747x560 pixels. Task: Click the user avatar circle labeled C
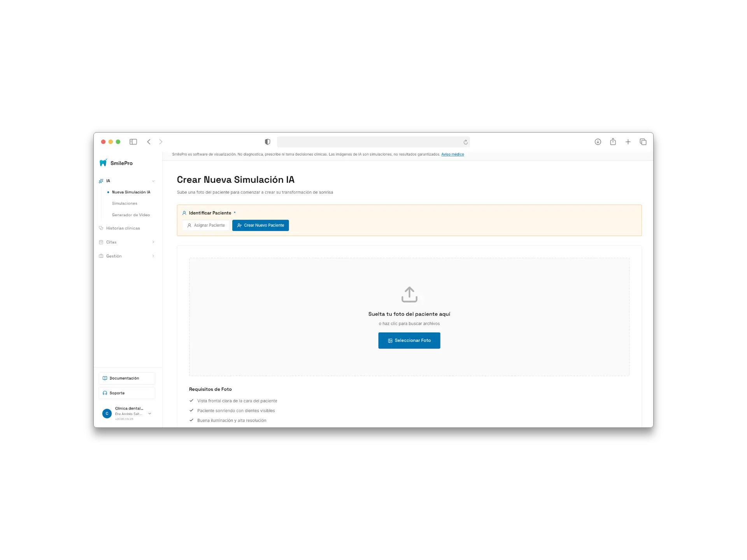[x=107, y=413]
